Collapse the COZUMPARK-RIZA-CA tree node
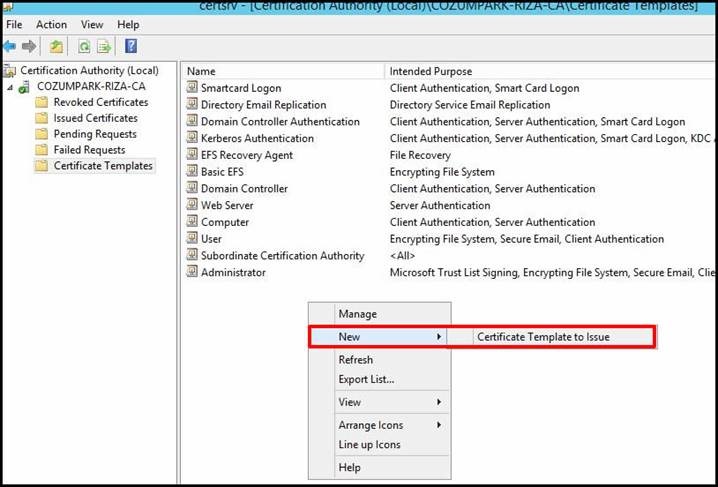 [x=10, y=87]
